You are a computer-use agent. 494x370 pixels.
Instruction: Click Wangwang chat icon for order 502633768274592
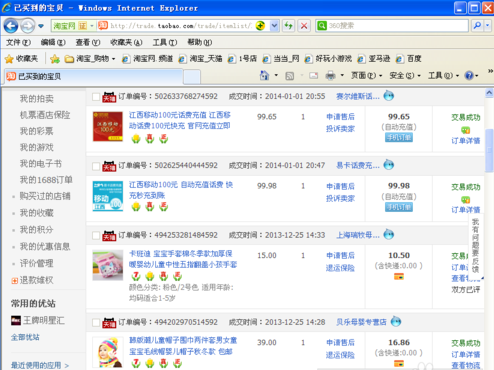pyautogui.click(x=388, y=96)
